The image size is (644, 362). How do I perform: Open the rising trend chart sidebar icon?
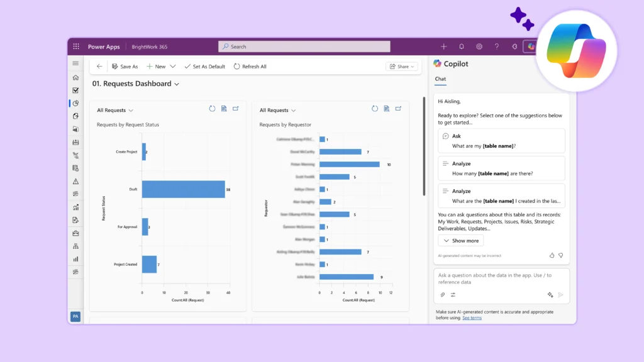[75, 207]
